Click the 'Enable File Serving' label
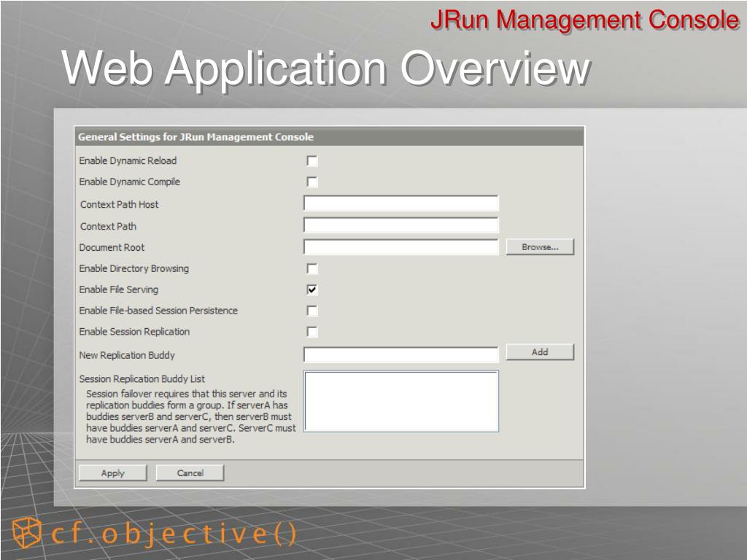The height and width of the screenshot is (560, 747). click(x=119, y=289)
